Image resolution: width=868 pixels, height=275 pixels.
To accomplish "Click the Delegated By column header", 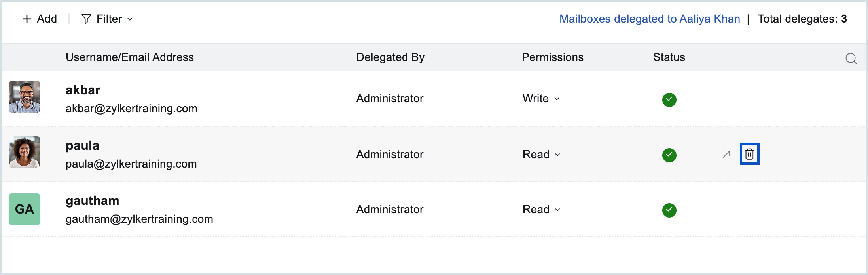I will click(390, 57).
